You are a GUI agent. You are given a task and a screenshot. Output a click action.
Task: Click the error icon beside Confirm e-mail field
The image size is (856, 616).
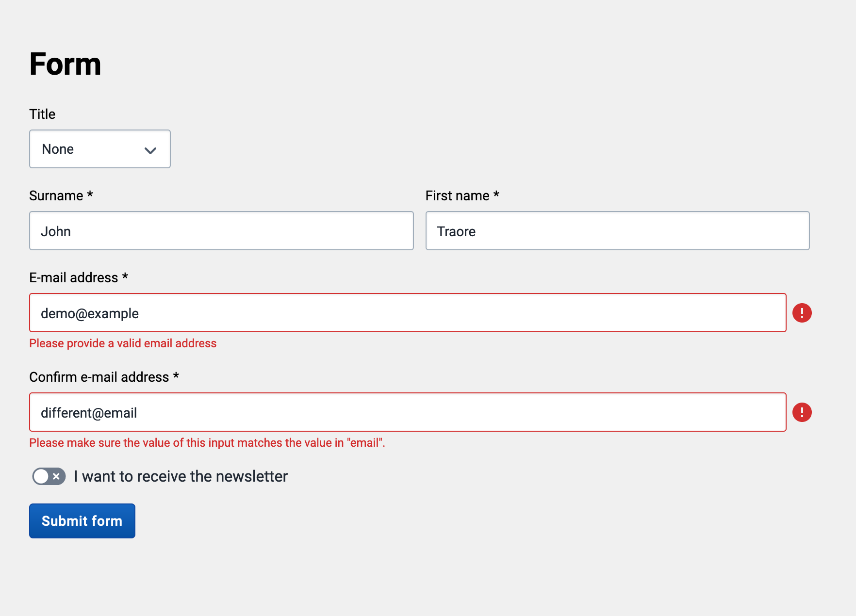coord(802,412)
